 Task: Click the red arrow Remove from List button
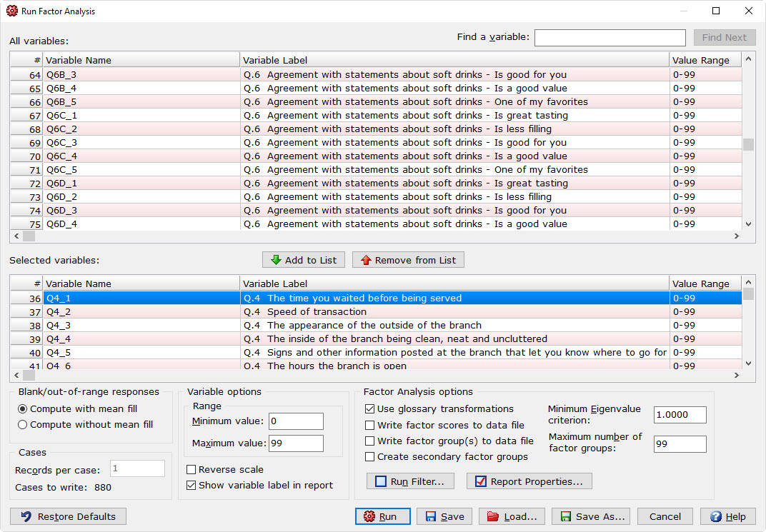click(408, 260)
